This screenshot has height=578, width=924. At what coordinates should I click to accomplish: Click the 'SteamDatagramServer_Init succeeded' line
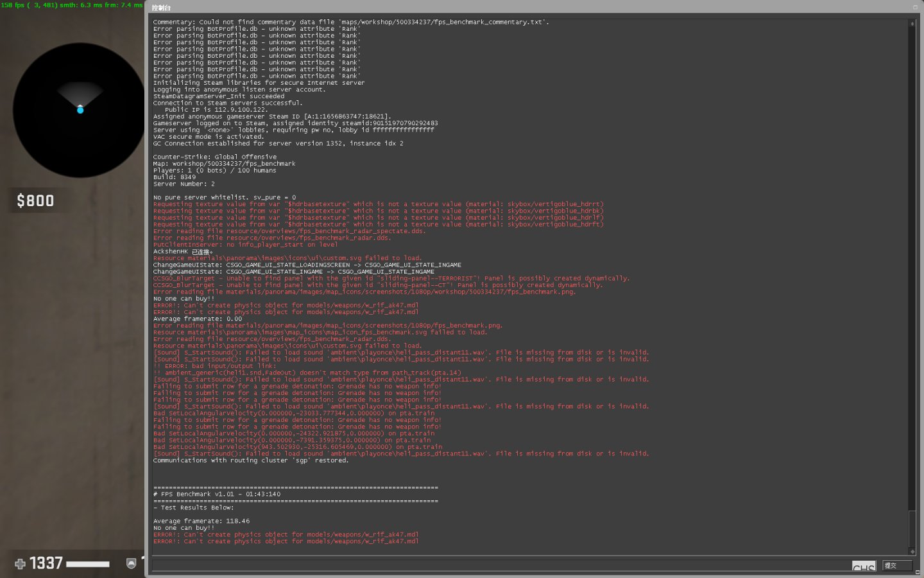tap(219, 96)
